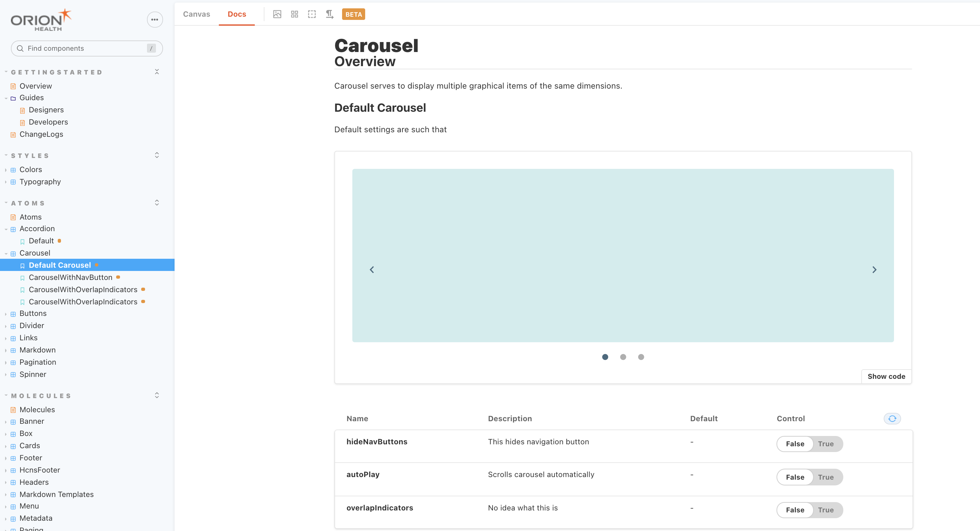Switch to the Canvas tab
This screenshot has height=531, width=980.
tap(196, 14)
